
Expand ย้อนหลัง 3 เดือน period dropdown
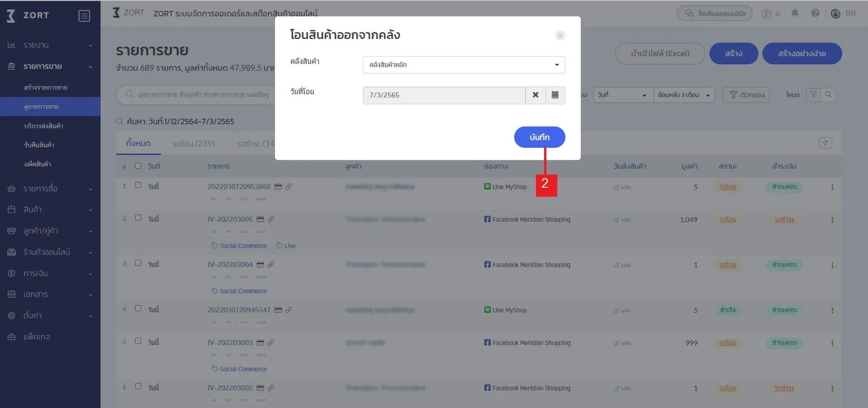point(684,95)
